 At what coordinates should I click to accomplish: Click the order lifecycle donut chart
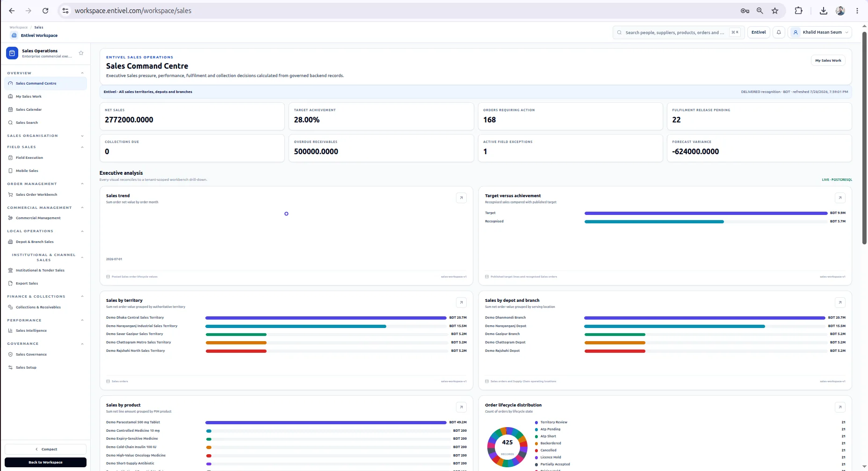(507, 447)
